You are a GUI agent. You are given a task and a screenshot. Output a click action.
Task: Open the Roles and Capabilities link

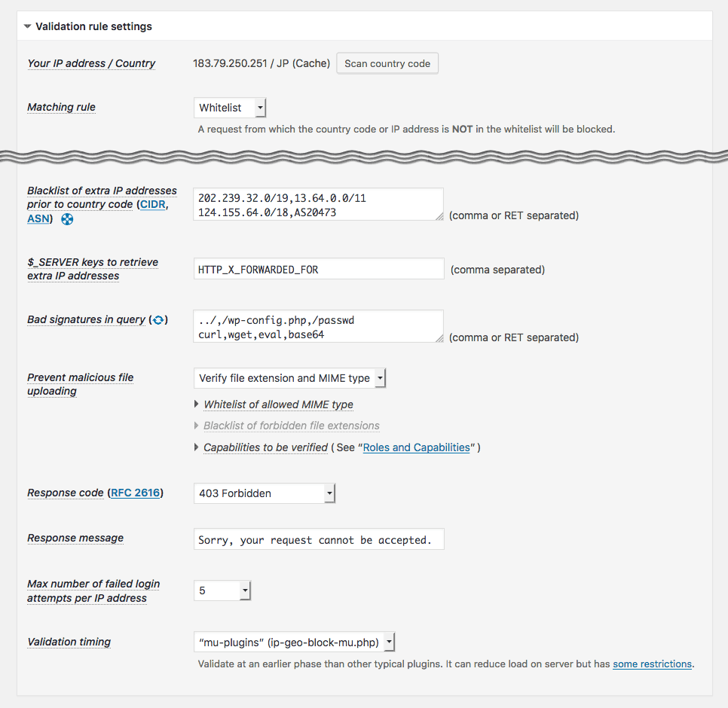coord(416,447)
